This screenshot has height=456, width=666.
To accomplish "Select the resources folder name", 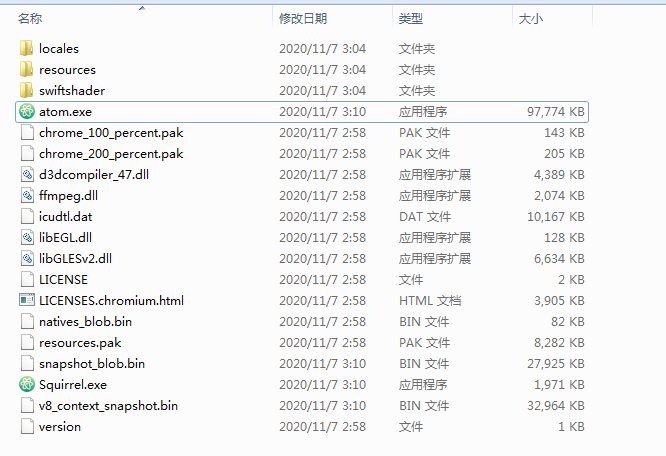I will pos(67,70).
